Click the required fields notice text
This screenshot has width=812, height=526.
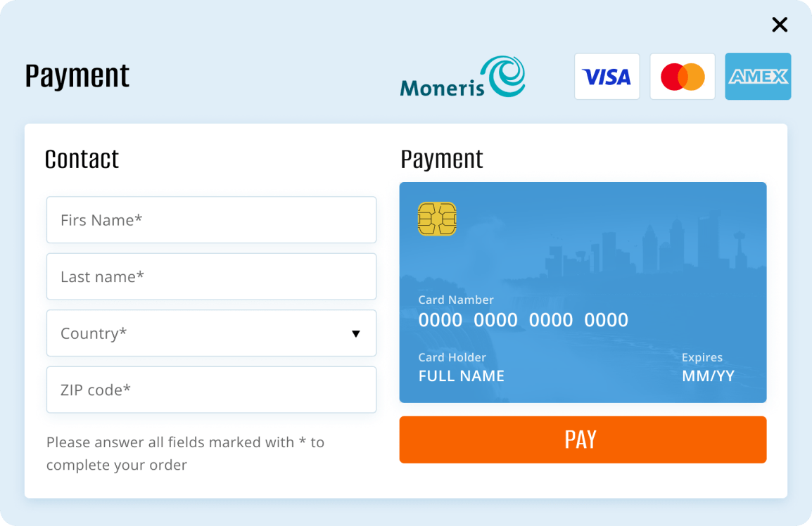tap(185, 454)
